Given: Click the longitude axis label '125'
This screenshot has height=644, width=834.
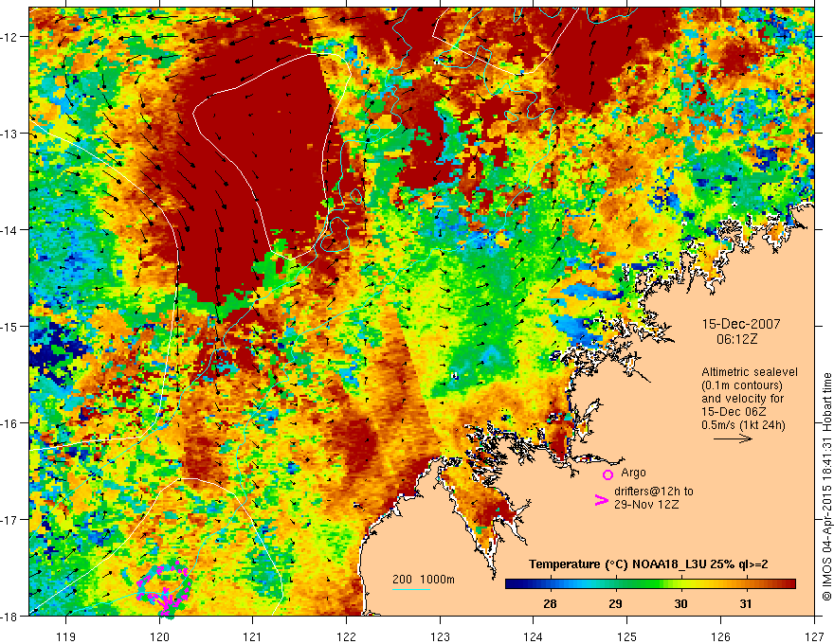Looking at the screenshot, I should pos(627,636).
